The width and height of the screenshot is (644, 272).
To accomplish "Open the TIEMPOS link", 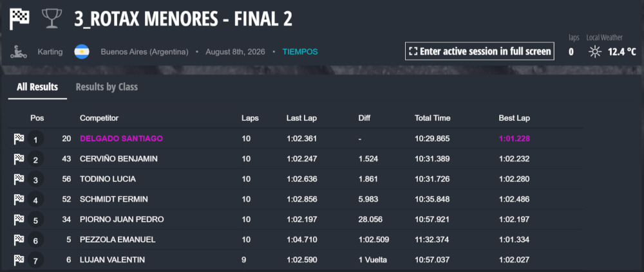I will 300,52.
